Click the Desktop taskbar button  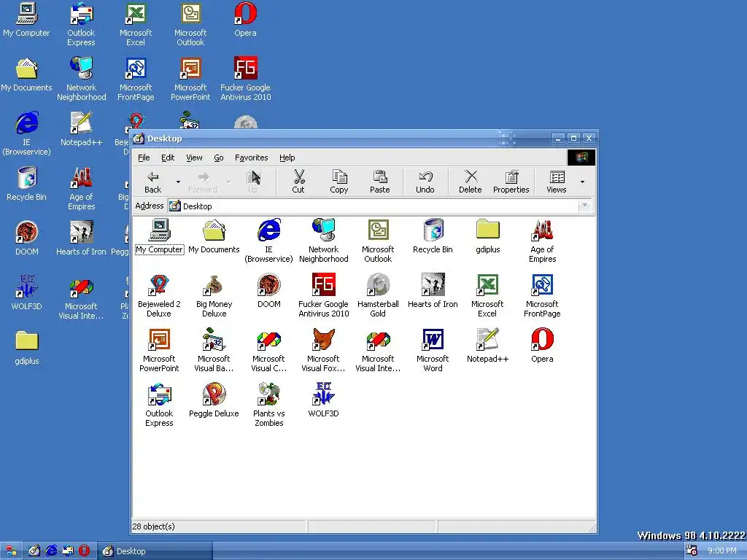(x=156, y=551)
